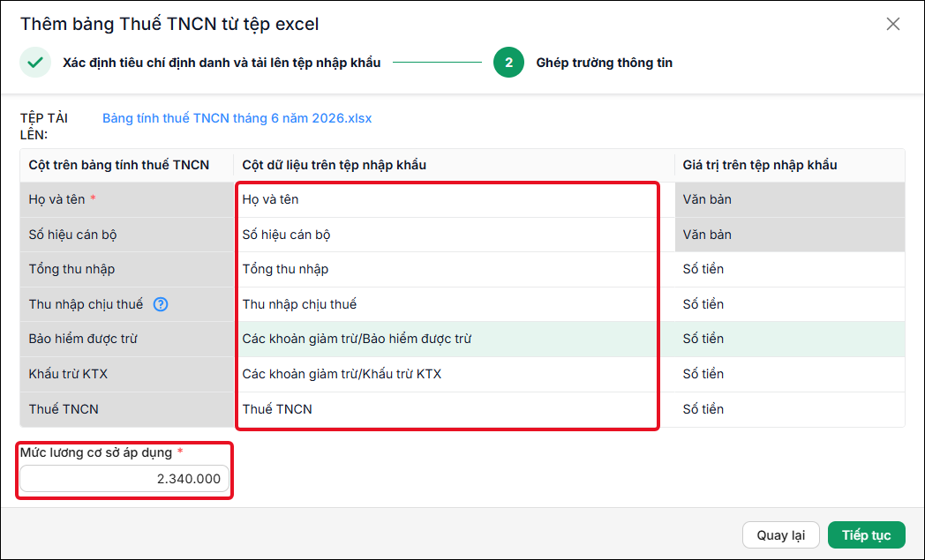Click the Ghép trường thông tin step label
Viewport: 925px width, 560px height.
604,63
